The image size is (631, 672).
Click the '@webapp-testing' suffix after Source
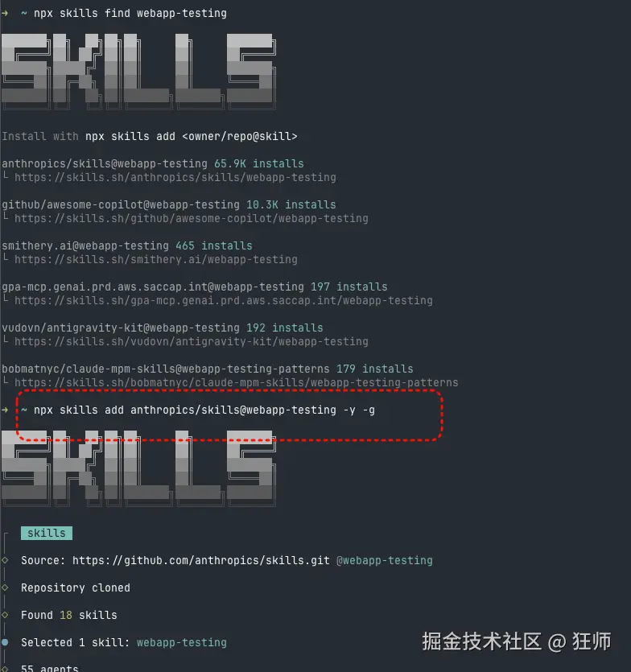(x=385, y=561)
